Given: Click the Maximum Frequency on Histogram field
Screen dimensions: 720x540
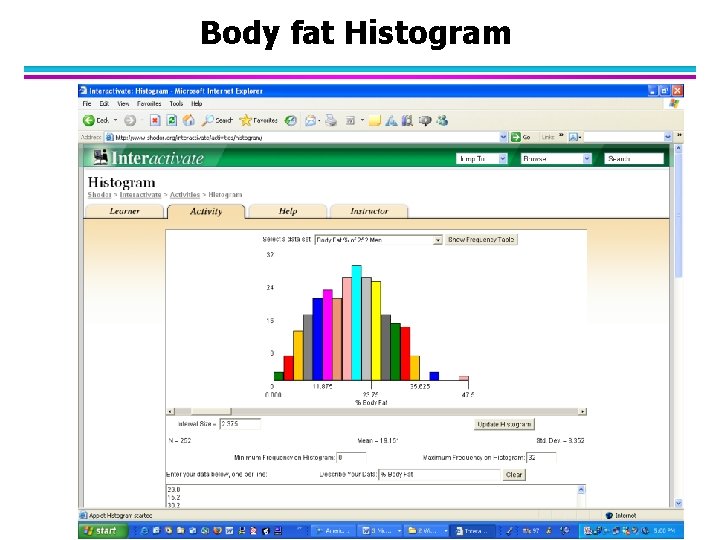Looking at the screenshot, I should (541, 457).
